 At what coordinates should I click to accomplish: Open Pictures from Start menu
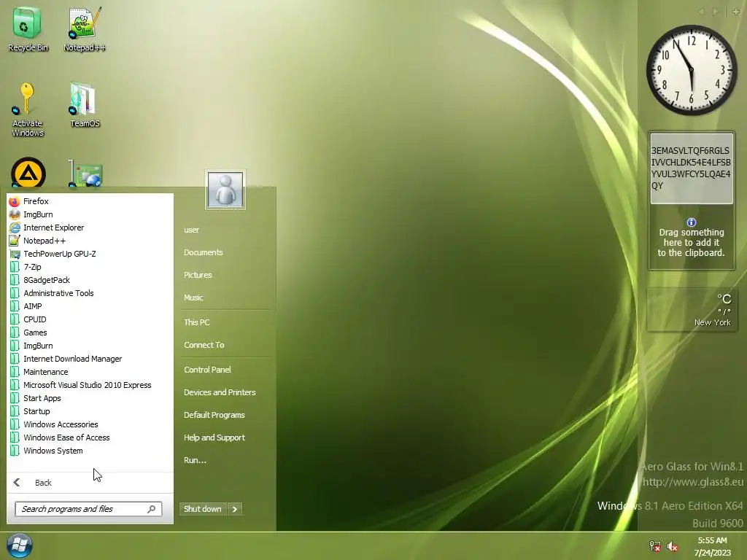[x=198, y=275]
